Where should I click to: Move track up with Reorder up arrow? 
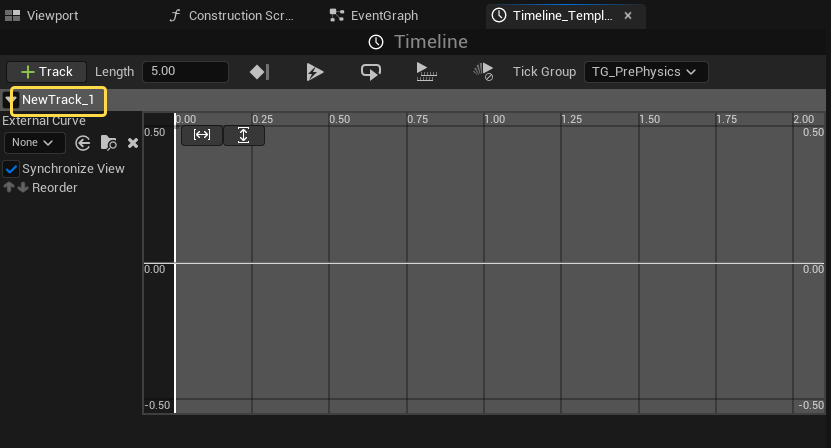tap(9, 188)
